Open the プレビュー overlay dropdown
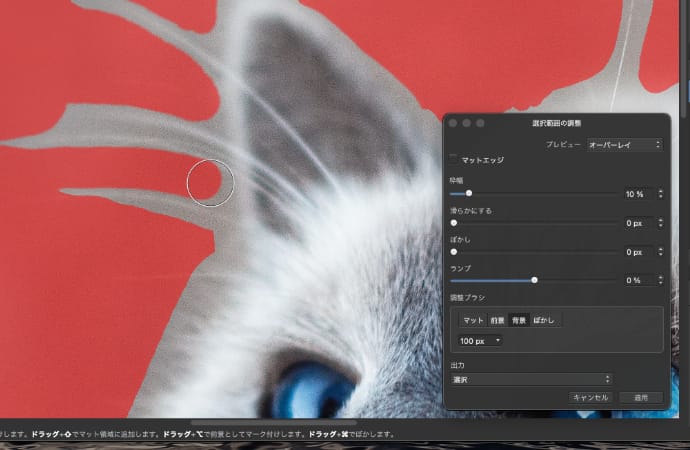 coord(624,145)
